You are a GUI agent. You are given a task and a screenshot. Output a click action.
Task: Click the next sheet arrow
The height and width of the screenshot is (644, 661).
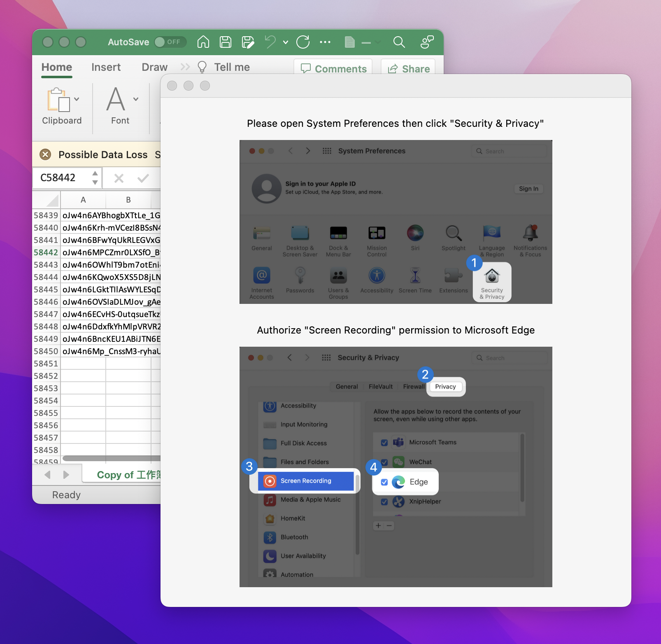click(x=66, y=475)
